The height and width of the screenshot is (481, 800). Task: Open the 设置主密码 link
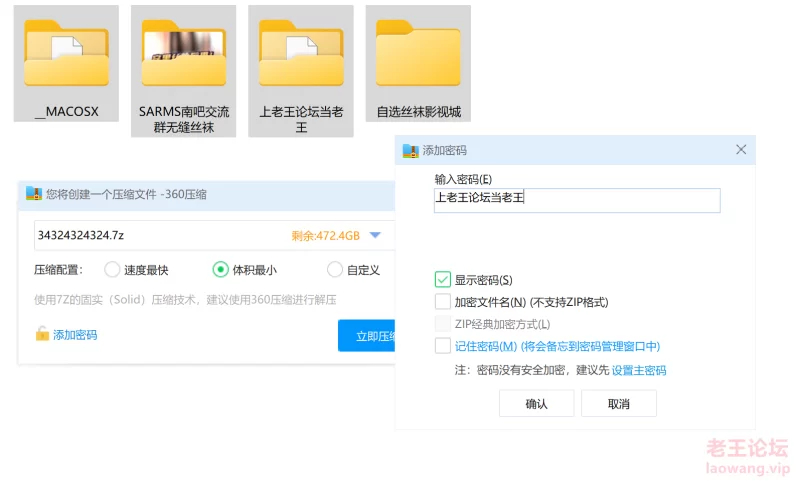(x=639, y=370)
